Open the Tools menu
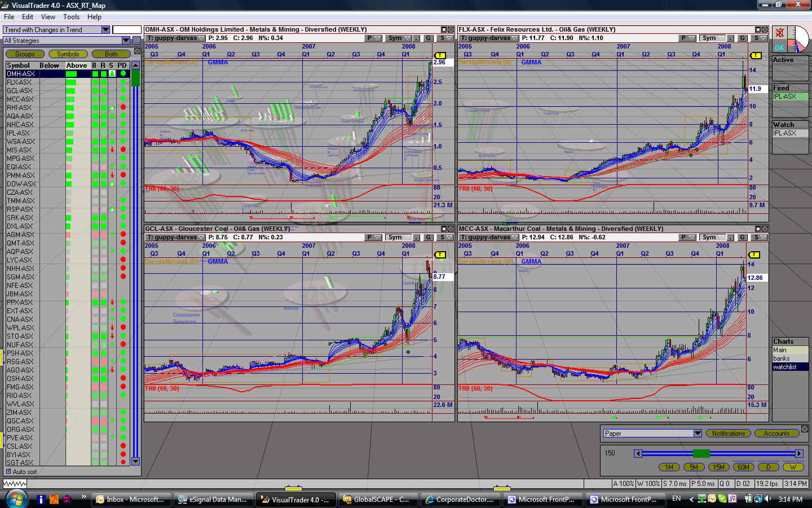This screenshot has height=508, width=812. [71, 17]
